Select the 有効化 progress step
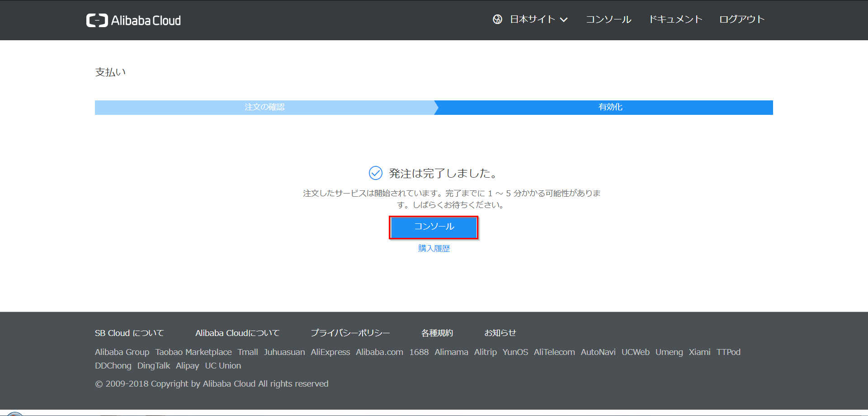Viewport: 868px width, 416px height. (610, 107)
